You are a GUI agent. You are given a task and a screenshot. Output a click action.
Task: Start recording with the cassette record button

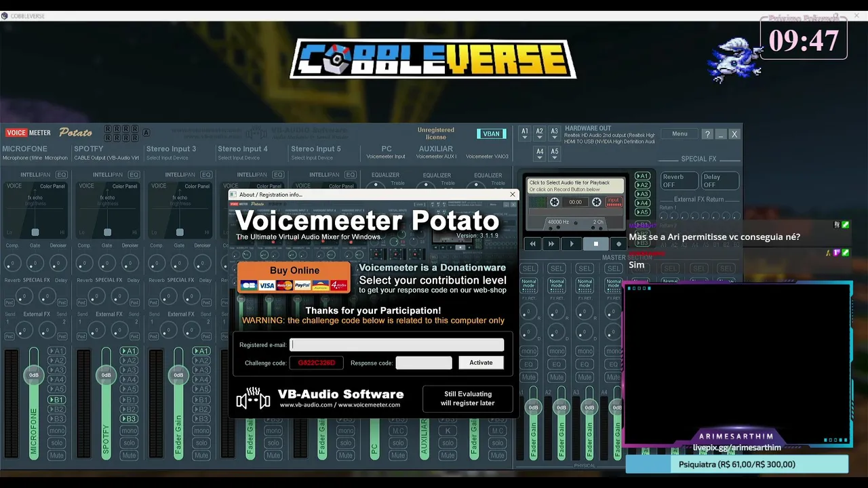click(618, 243)
